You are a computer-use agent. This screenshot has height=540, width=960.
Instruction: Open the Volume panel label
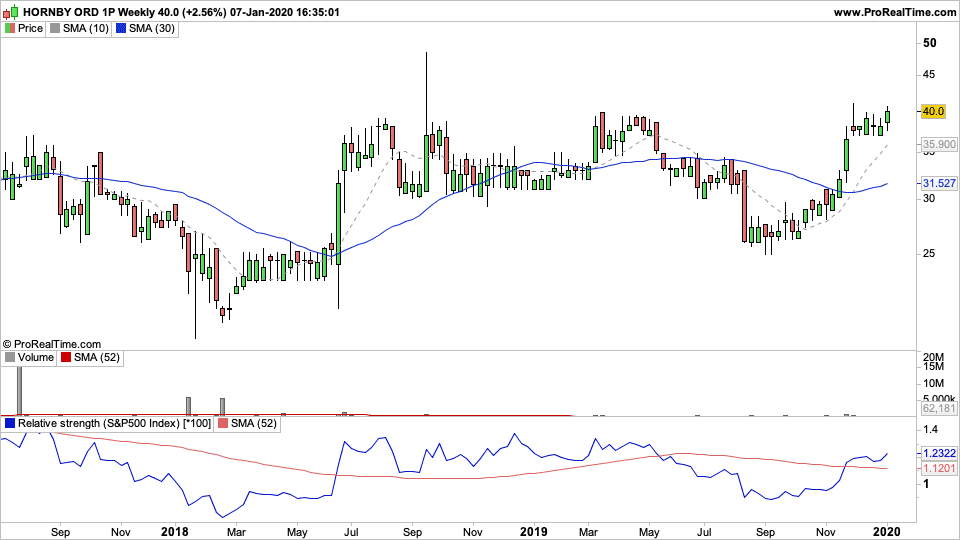pos(36,358)
